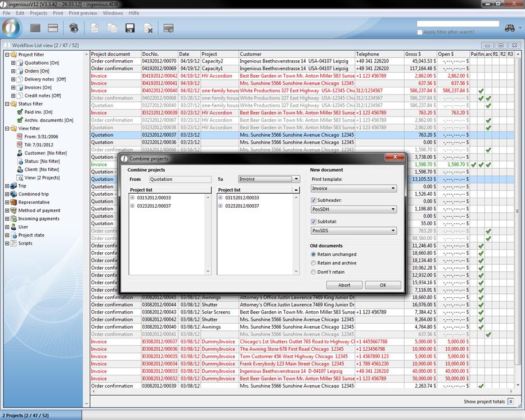Open the Projects menu
The height and width of the screenshot is (420, 525).
[x=38, y=13]
